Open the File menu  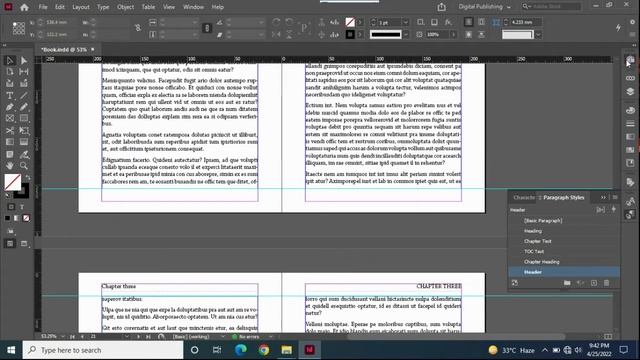pos(43,7)
